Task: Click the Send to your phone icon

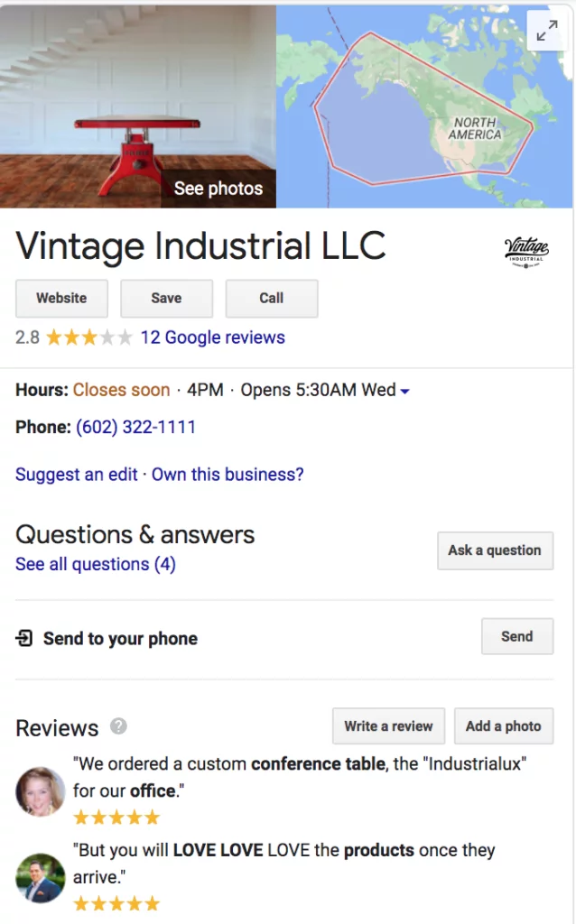Action: coord(24,639)
